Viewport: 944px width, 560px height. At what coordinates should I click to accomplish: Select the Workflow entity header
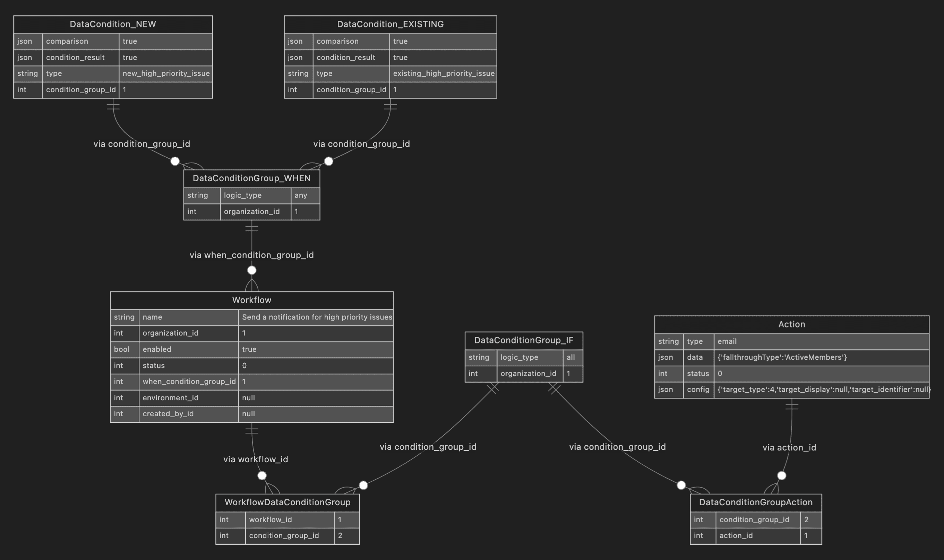tap(251, 300)
